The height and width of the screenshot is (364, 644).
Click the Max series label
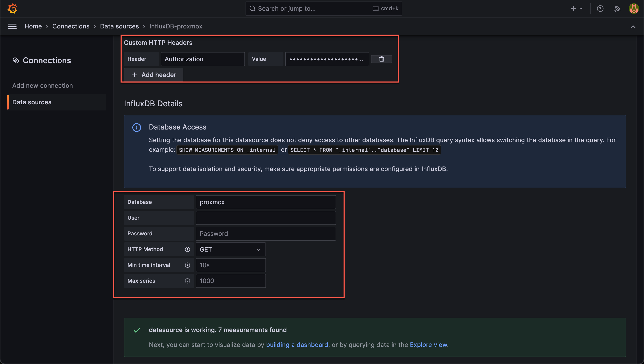point(141,281)
